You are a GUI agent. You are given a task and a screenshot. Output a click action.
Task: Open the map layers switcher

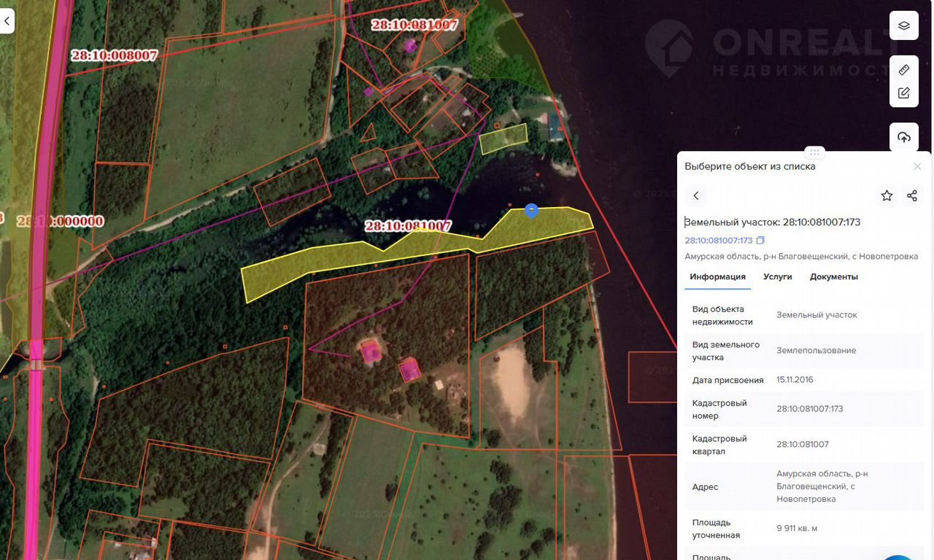pos(904,26)
